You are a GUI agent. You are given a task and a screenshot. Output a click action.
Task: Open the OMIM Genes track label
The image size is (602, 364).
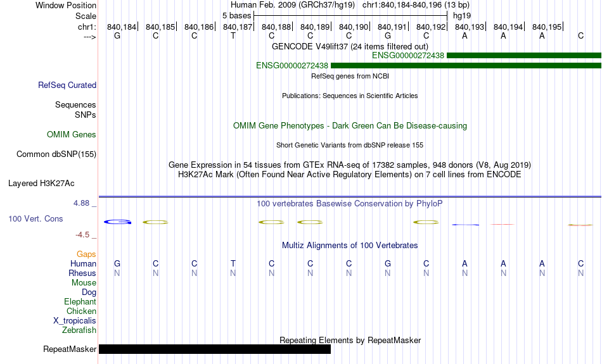pyautogui.click(x=72, y=135)
